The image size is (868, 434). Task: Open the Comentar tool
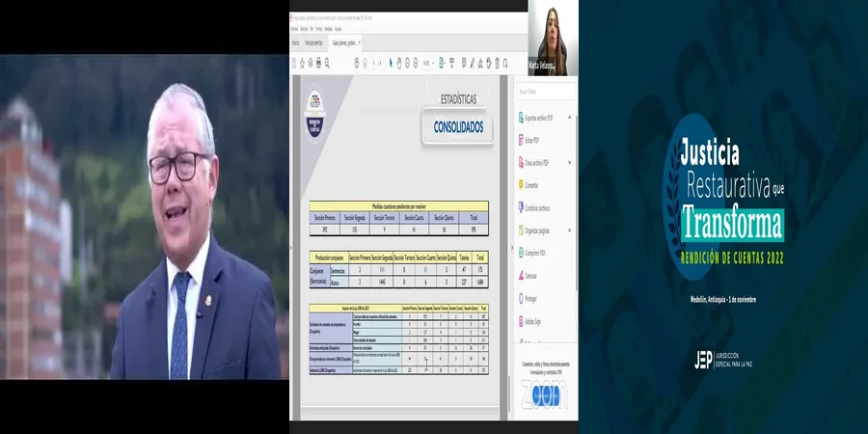click(530, 185)
